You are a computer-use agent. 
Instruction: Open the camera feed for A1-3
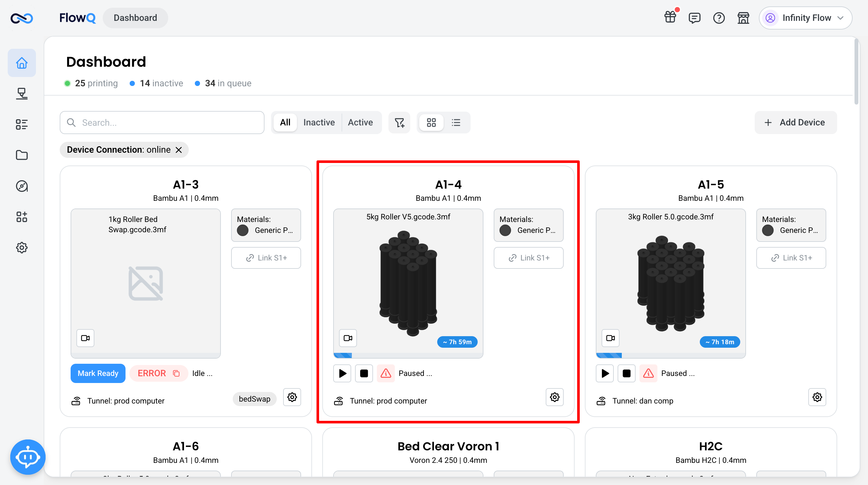click(85, 338)
